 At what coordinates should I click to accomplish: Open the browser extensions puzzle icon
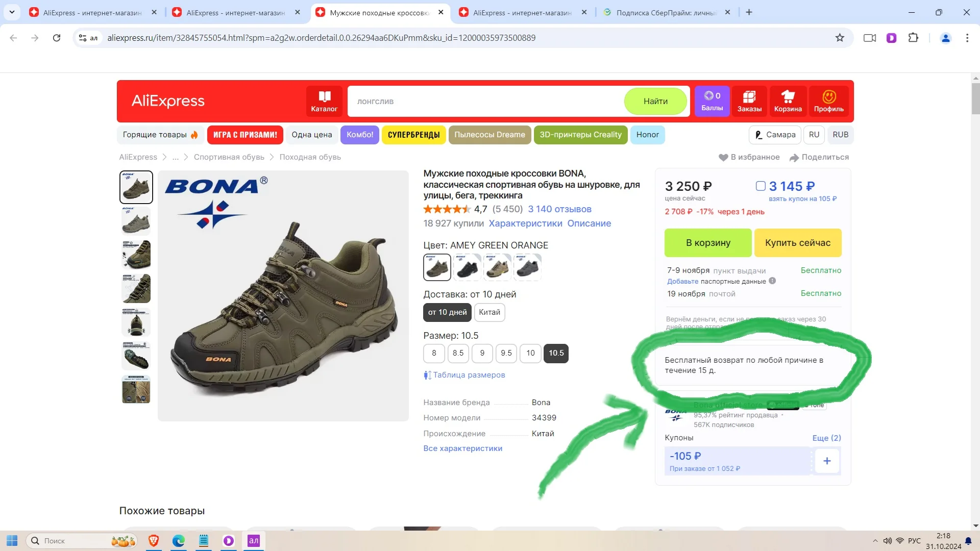pos(913,38)
